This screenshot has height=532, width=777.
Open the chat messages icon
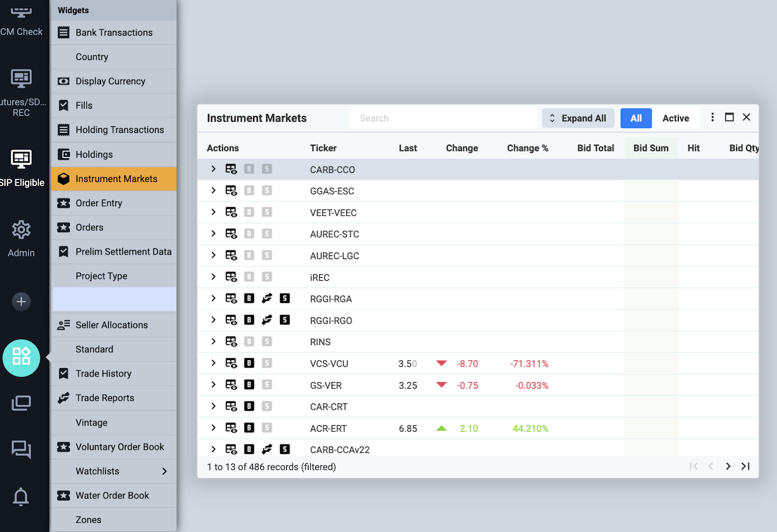[21, 449]
